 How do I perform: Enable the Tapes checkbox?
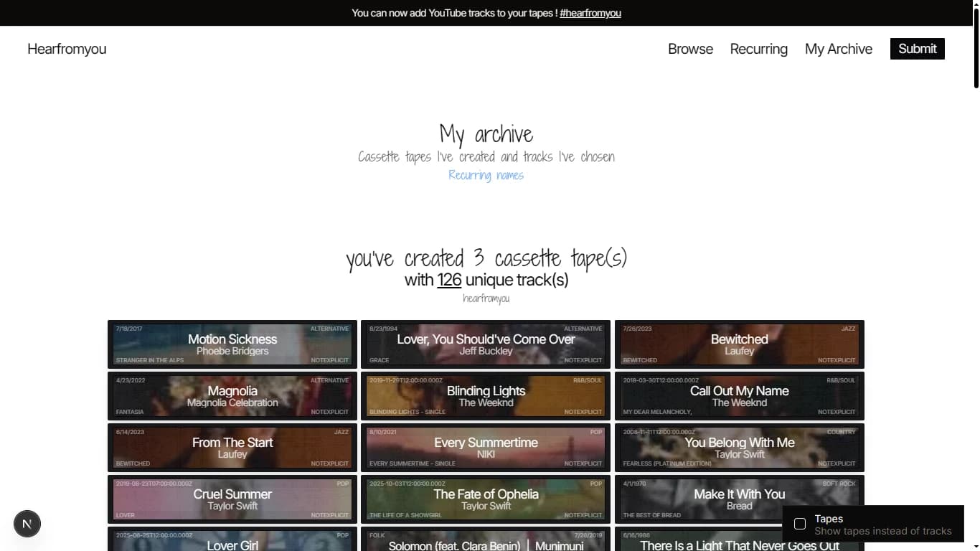tap(800, 524)
